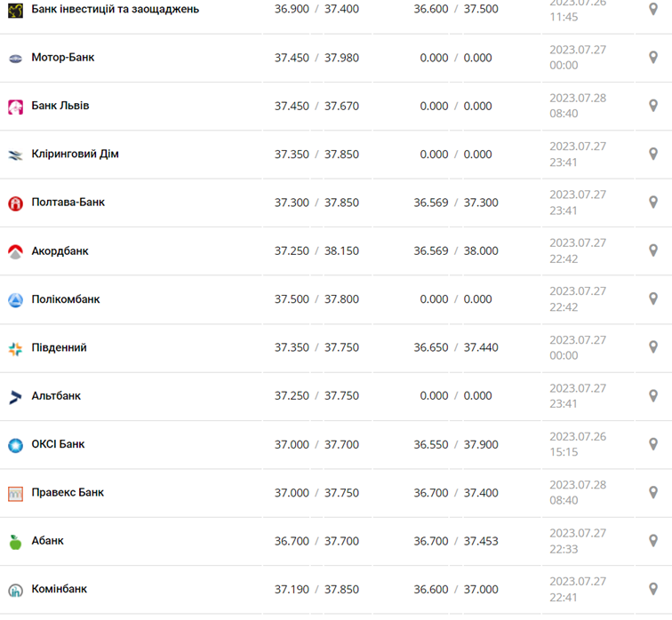Click the Південний colorful logo icon
672x620 pixels.
[15, 348]
